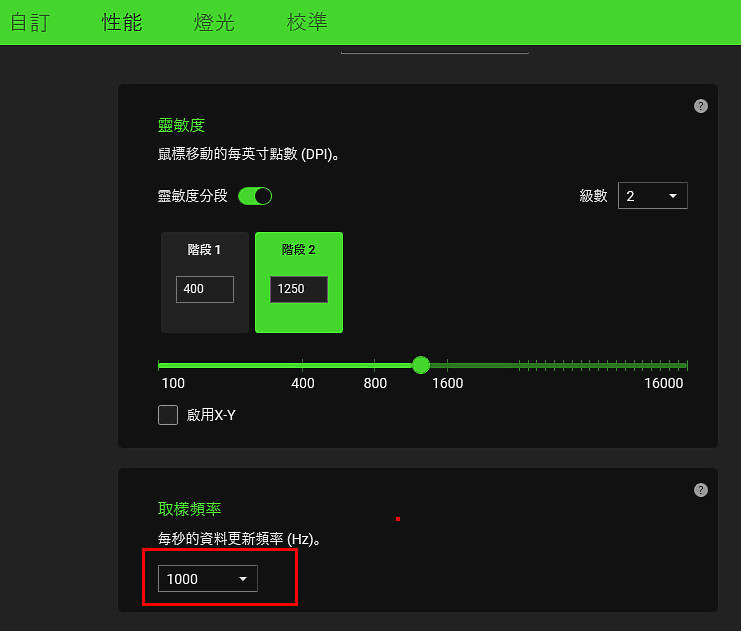Viewport: 741px width, 631px height.
Task: Select the 階段 2 sensitivity stage card
Action: tap(299, 282)
